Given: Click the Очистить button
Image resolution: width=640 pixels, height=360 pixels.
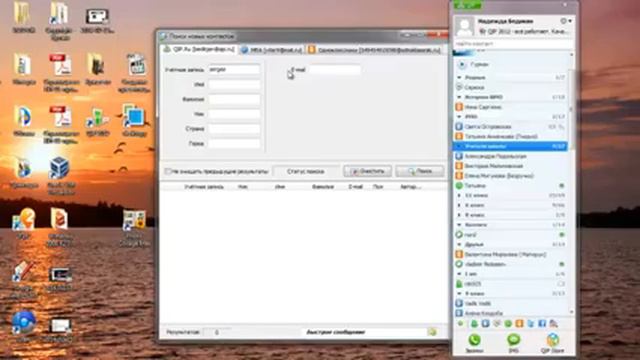Looking at the screenshot, I should (368, 171).
